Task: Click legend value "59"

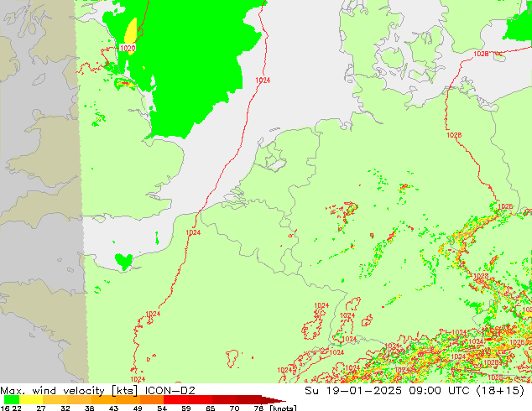Action: coord(186,408)
